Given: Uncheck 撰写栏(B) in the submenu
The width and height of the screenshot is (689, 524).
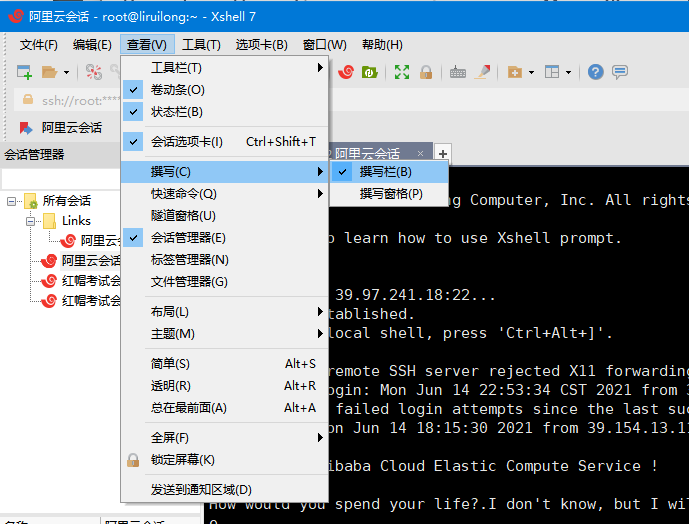Looking at the screenshot, I should 389,172.
